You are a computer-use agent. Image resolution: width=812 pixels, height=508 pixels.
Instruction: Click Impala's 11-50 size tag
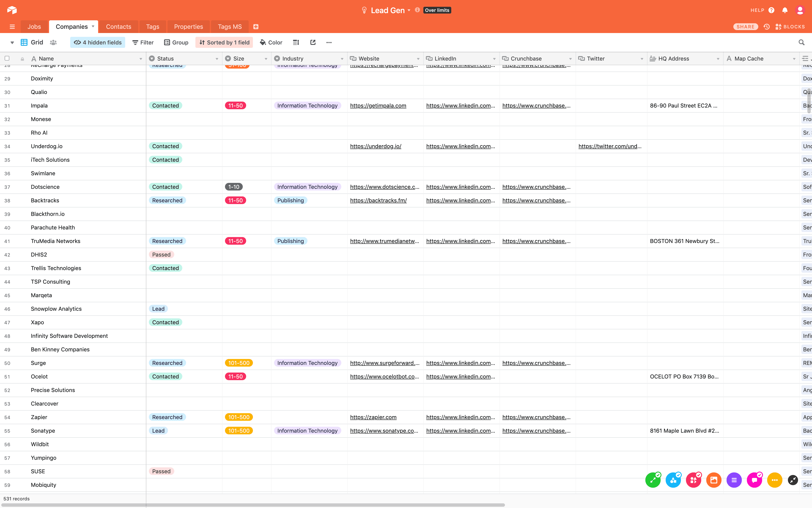coord(235,105)
